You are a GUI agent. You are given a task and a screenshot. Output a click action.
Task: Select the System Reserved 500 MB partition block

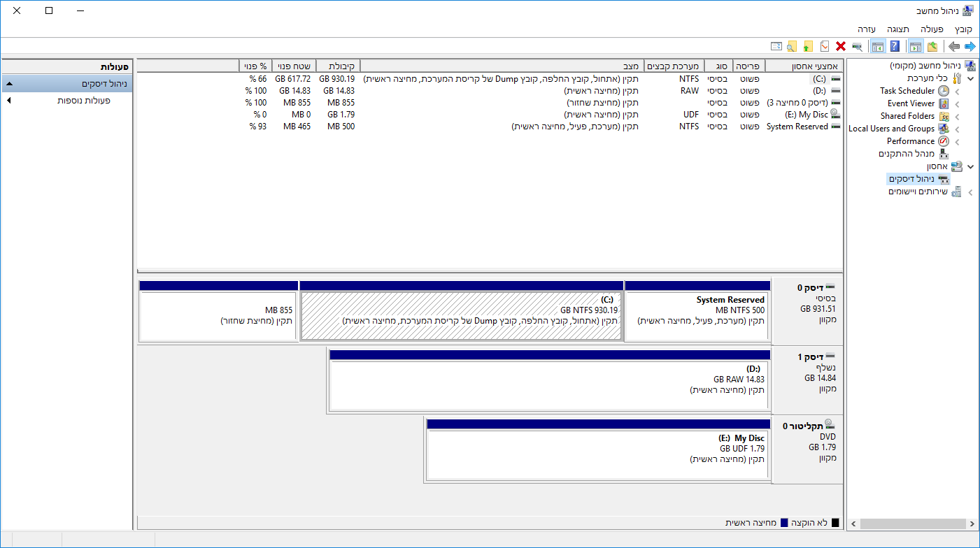click(x=697, y=311)
